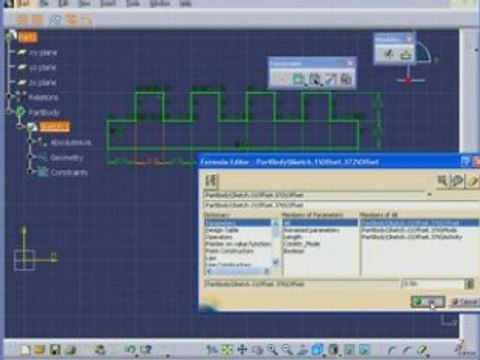
Task: Select the Rotate view icon
Action: 257,349
